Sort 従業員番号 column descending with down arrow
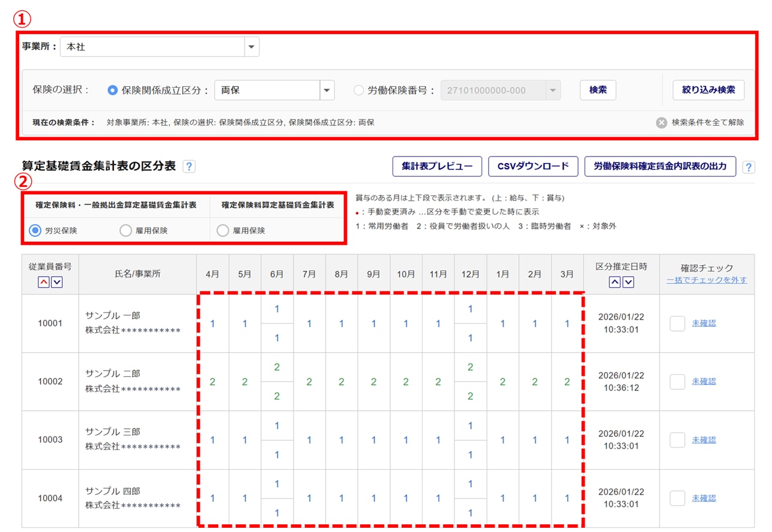Viewport: 772px width, 532px height. [56, 282]
